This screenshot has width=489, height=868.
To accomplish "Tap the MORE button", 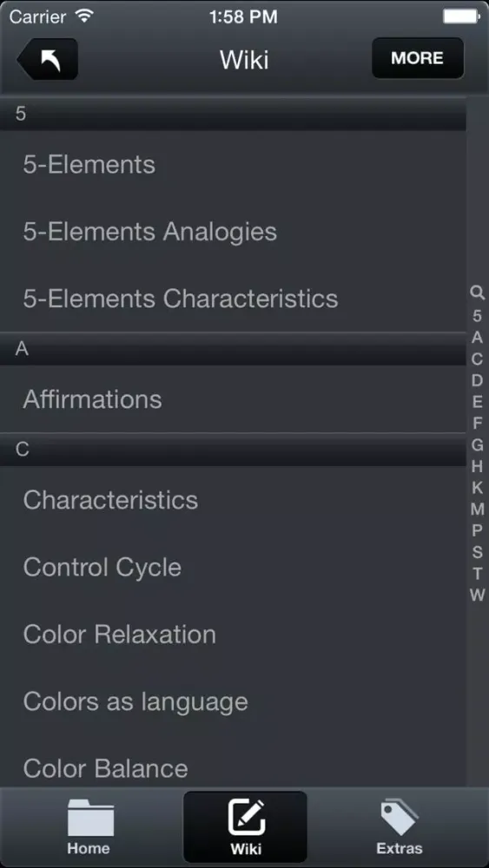I will pyautogui.click(x=418, y=58).
